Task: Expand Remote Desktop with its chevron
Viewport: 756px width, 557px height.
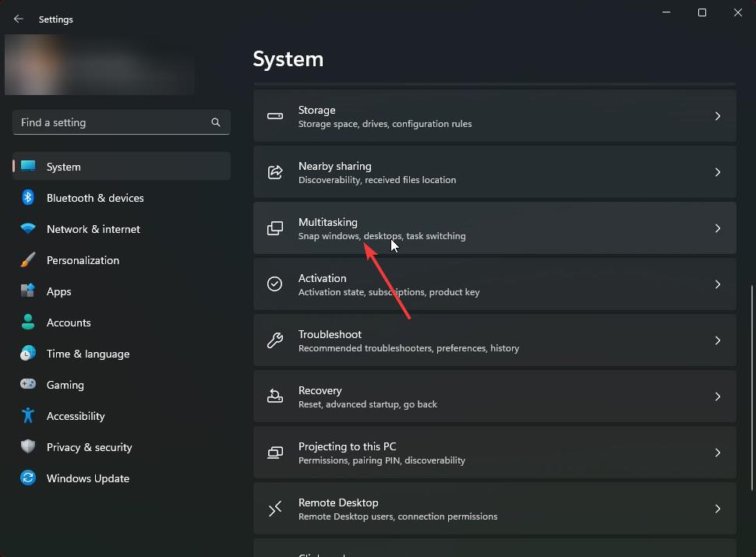Action: [717, 509]
